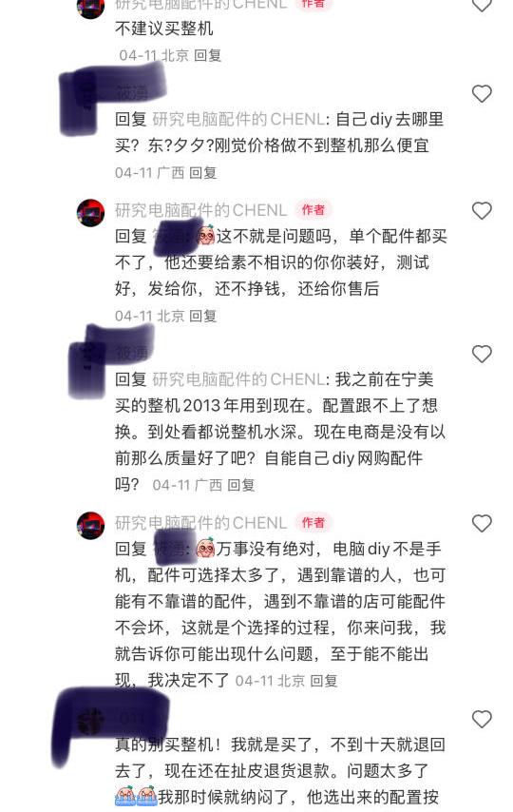The image size is (513, 812).
Task: Open 研究电脑配件的CHENL username above 这不就是问题吗
Action: [x=200, y=210]
